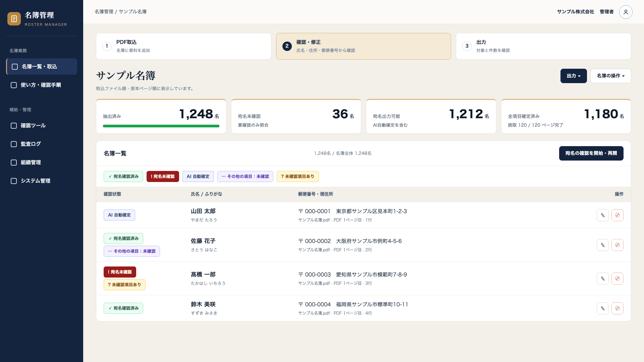Viewport: 644px width, 362px height.
Task: Click the icon beside 監査ログ in the sidebar
Action: click(14, 144)
